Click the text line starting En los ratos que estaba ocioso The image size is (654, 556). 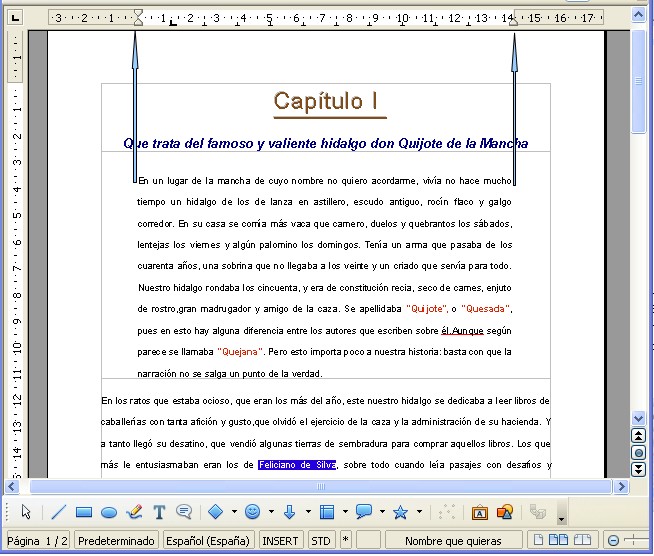point(325,401)
